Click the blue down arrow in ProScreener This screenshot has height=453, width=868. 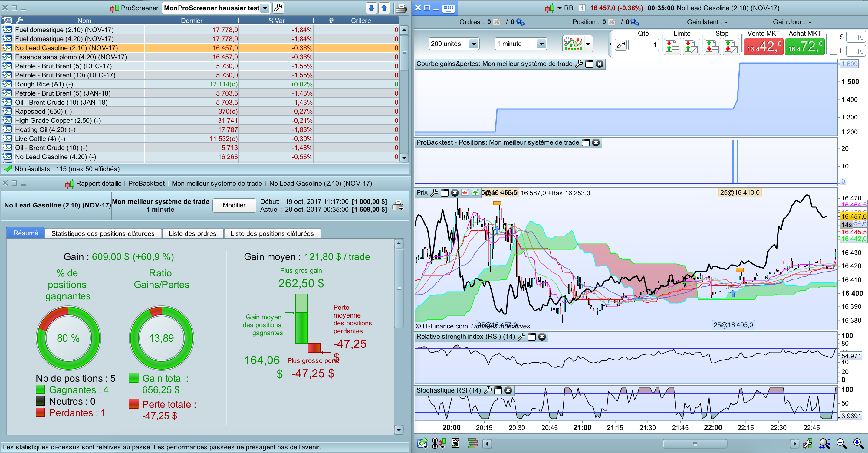pyautogui.click(x=371, y=8)
